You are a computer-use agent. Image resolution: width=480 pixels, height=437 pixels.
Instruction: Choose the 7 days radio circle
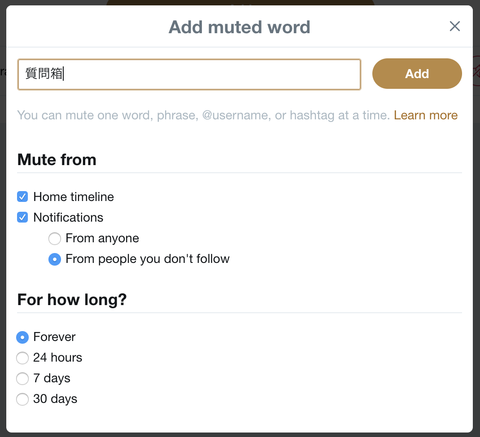pyautogui.click(x=22, y=379)
